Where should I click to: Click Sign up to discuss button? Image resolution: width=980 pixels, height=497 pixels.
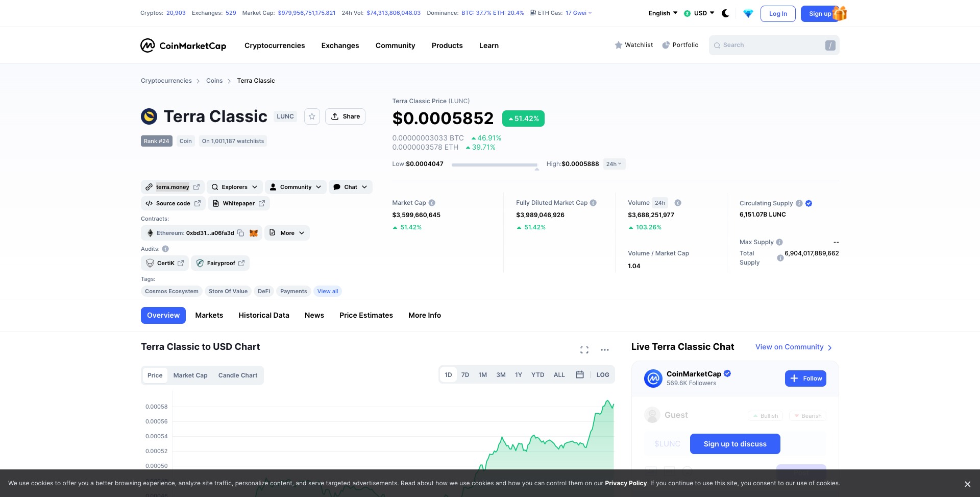(735, 444)
